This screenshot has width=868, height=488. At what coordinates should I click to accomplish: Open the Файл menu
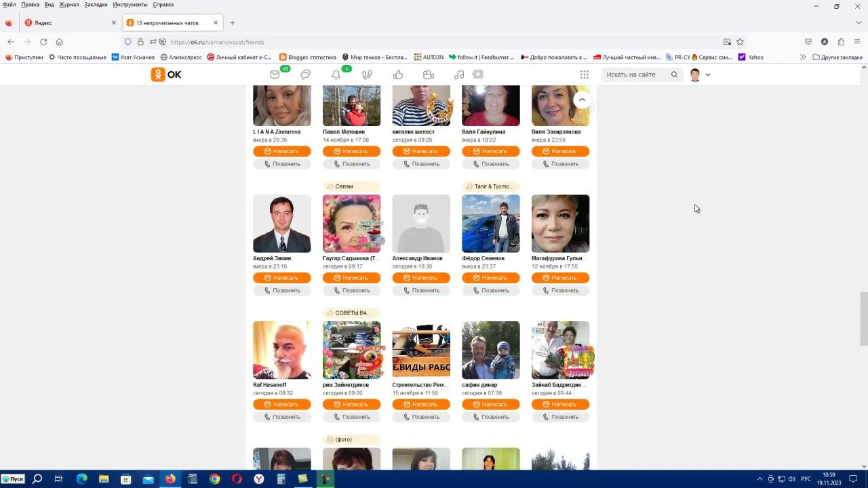pos(9,5)
